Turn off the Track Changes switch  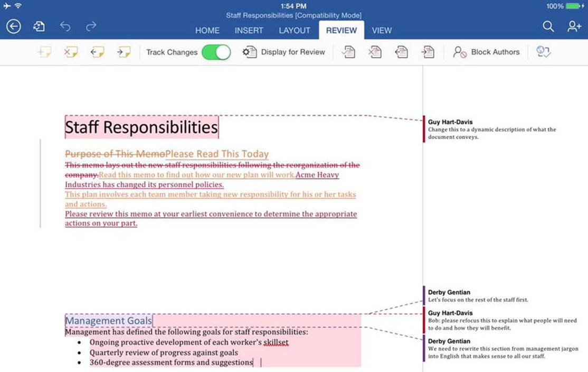point(216,52)
